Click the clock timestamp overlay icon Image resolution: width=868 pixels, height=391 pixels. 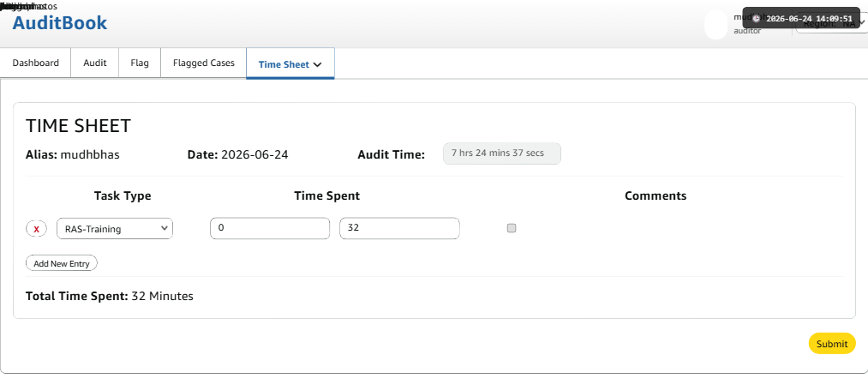point(756,18)
